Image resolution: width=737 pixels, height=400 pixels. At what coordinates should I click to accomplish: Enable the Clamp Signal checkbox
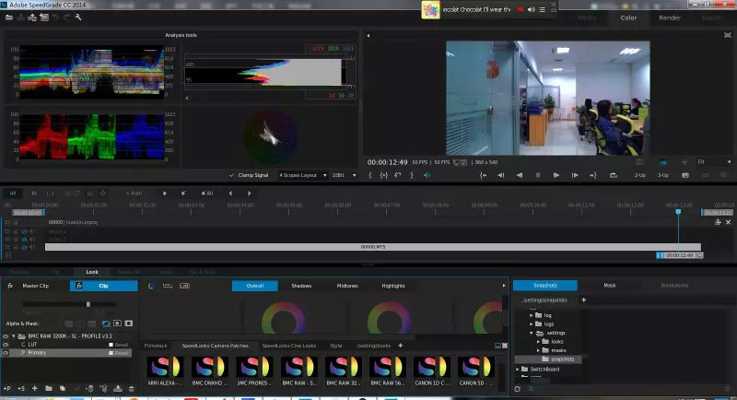[232, 175]
